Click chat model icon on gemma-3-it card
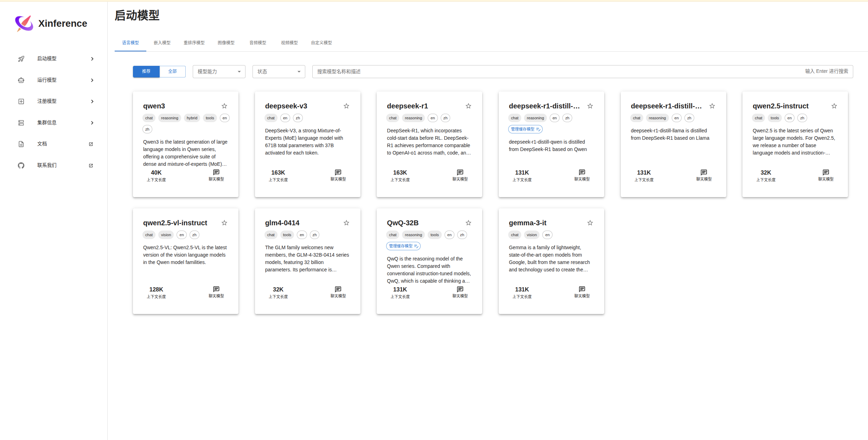 [582, 289]
